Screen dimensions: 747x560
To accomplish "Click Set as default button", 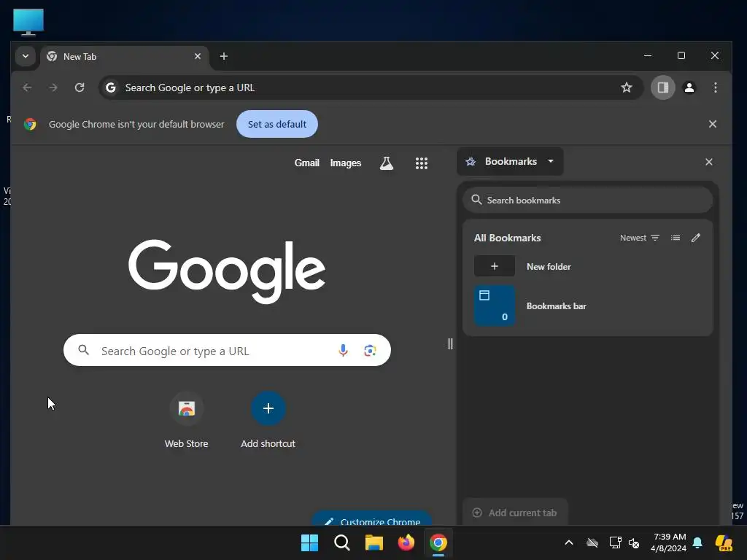I will (x=277, y=124).
